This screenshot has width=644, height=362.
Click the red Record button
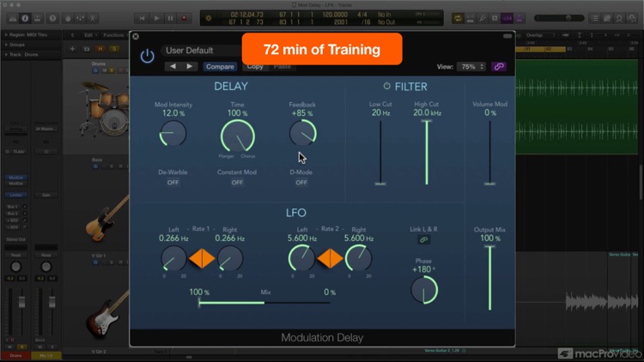(184, 19)
